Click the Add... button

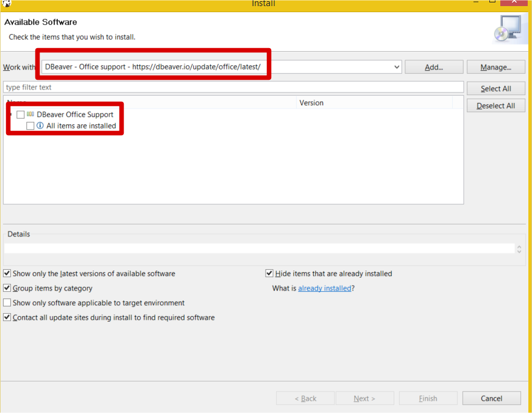coord(434,67)
